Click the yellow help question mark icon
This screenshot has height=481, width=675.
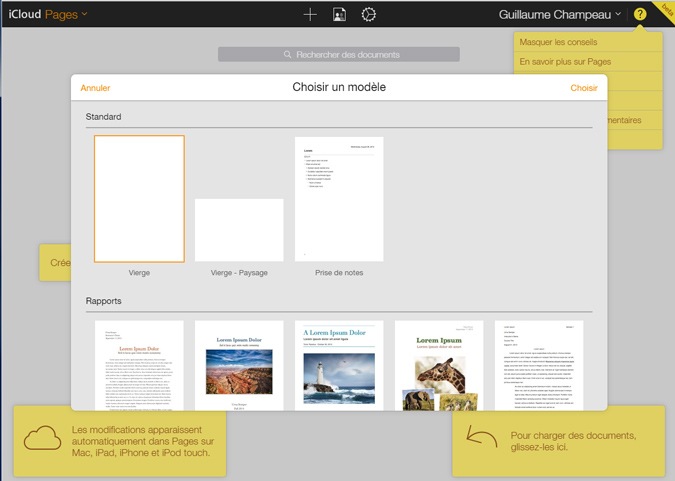(640, 14)
